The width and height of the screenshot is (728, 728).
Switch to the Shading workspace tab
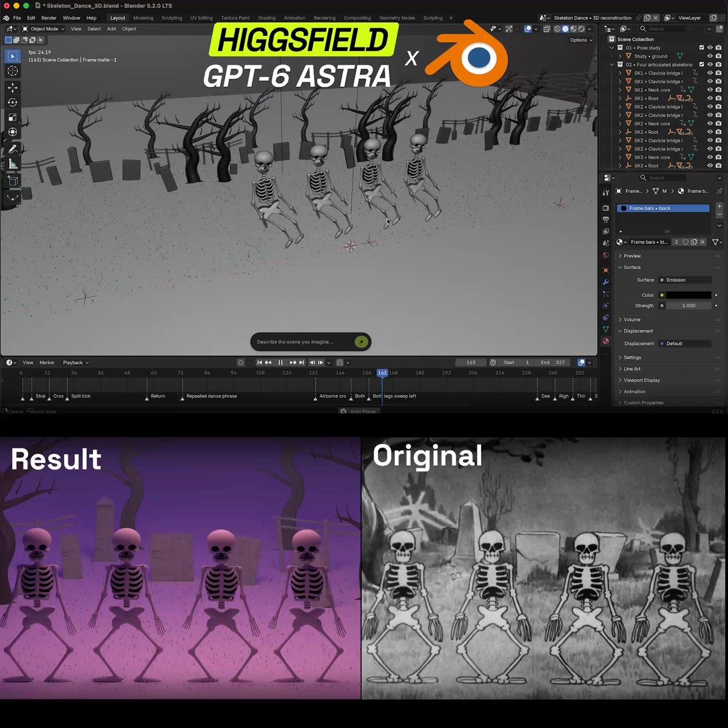pyautogui.click(x=266, y=18)
